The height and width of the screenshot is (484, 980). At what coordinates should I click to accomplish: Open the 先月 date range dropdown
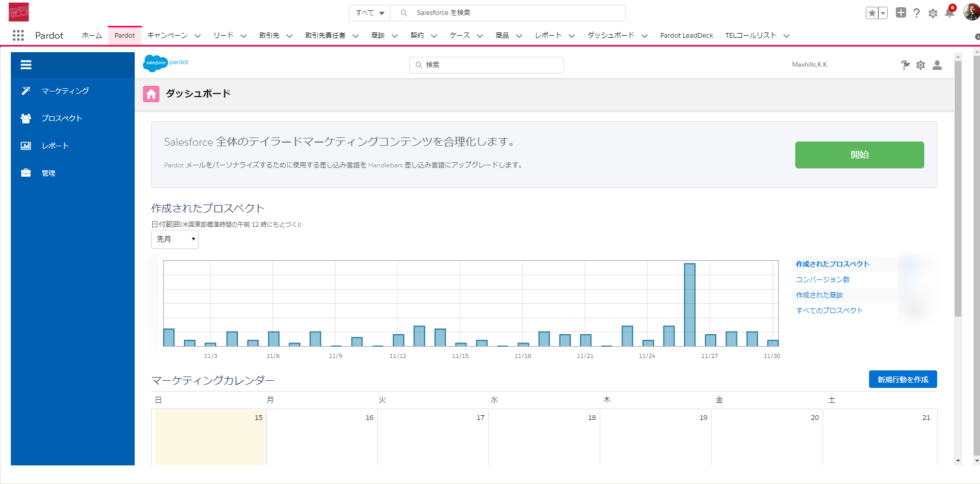pyautogui.click(x=175, y=239)
